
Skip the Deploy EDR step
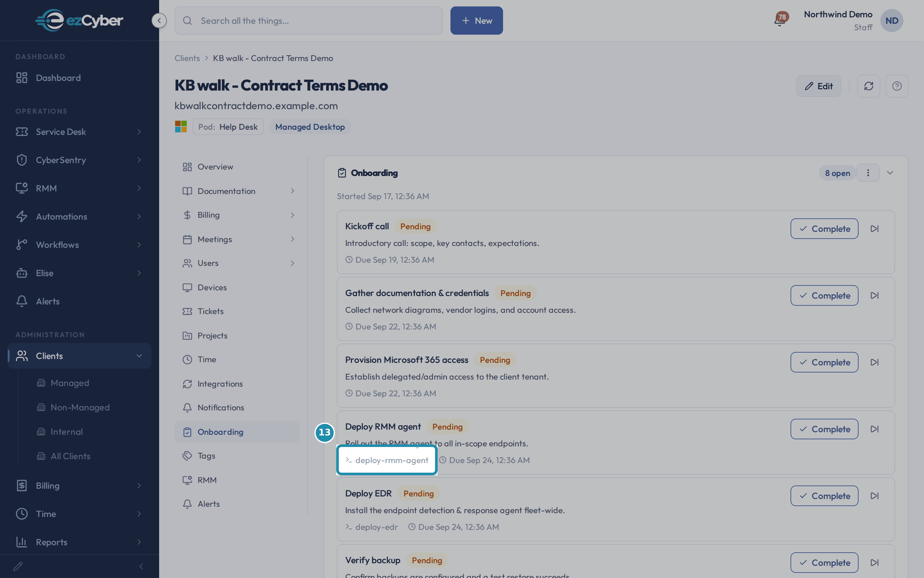[875, 496]
